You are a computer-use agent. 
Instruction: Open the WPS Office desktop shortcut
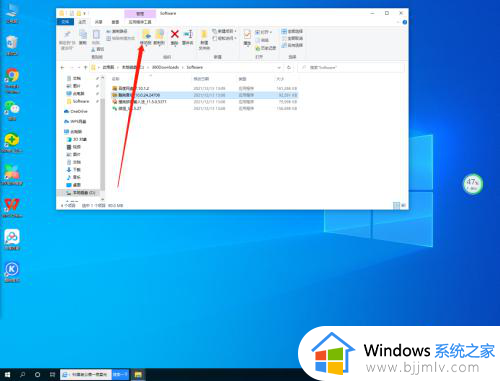pyautogui.click(x=12, y=208)
